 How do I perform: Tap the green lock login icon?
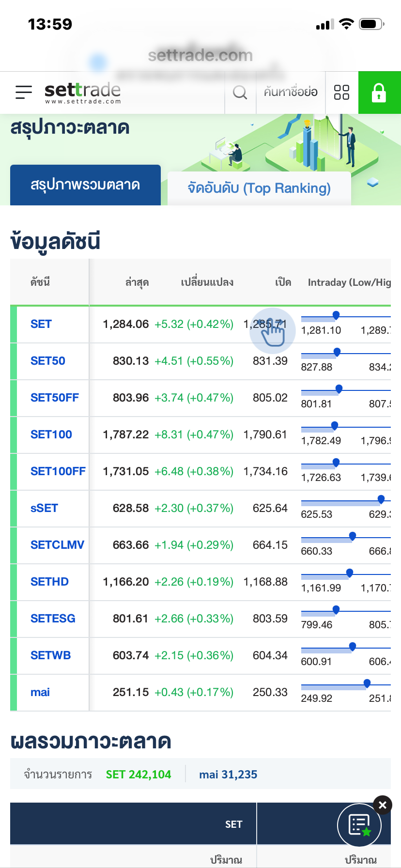pyautogui.click(x=379, y=93)
